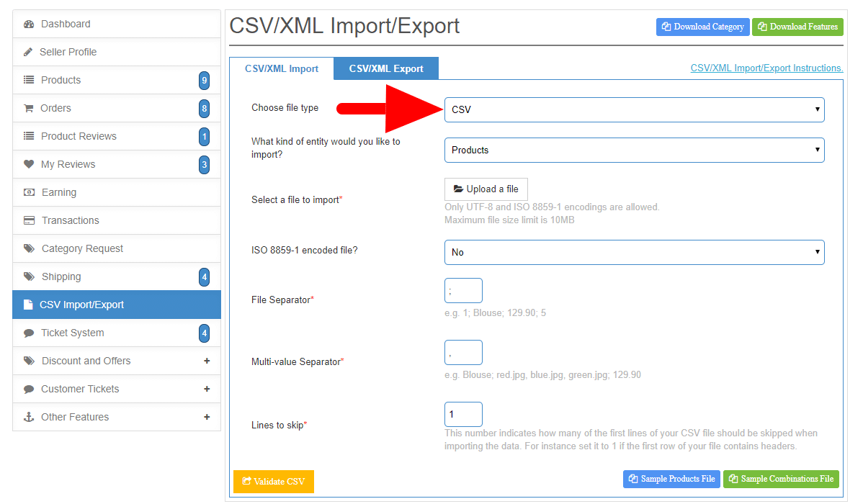
Task: Expand Customer Tickets with plus sign
Action: click(207, 389)
